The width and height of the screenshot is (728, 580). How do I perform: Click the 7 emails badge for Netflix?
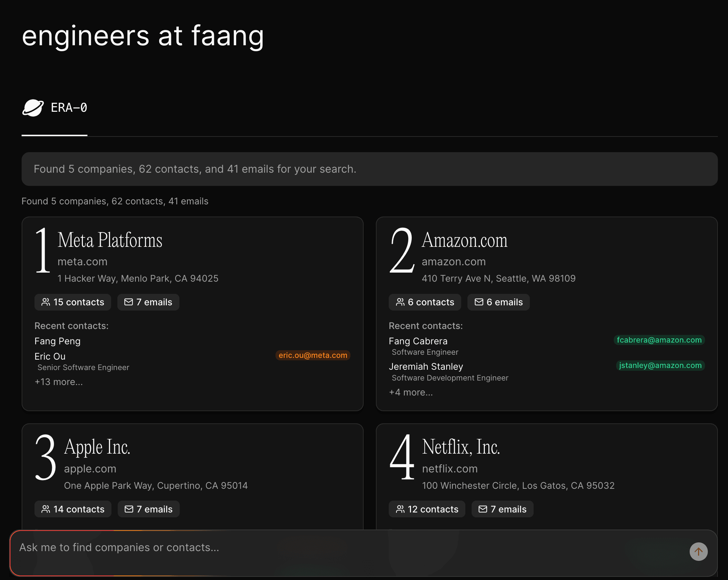pyautogui.click(x=503, y=509)
